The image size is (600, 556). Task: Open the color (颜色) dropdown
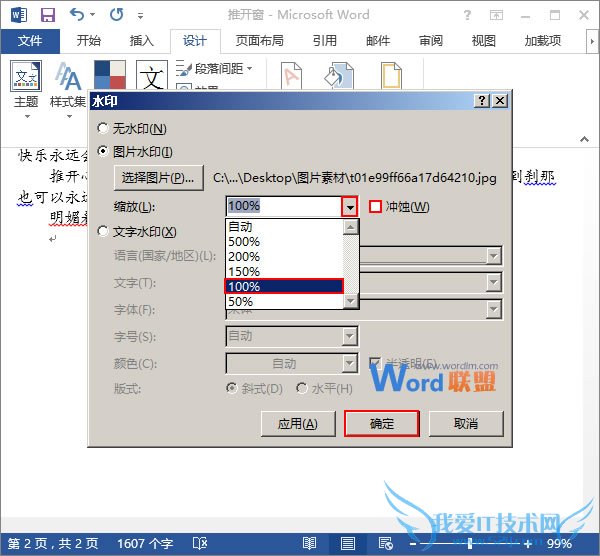tap(349, 363)
